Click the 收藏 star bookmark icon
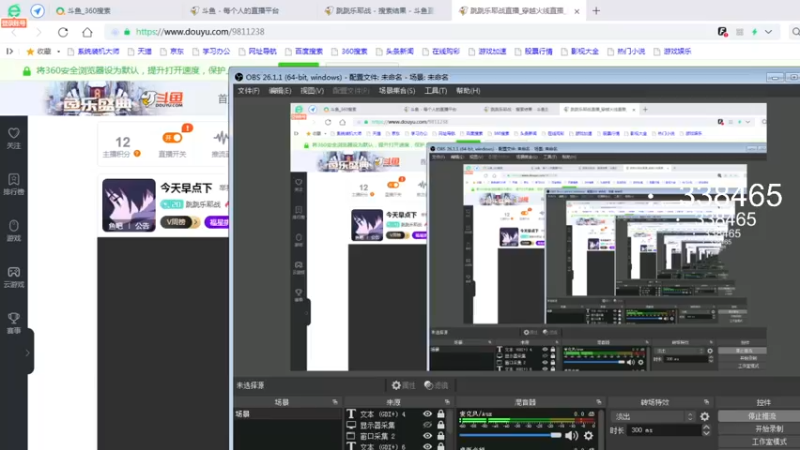This screenshot has width=800, height=450. pos(30,52)
